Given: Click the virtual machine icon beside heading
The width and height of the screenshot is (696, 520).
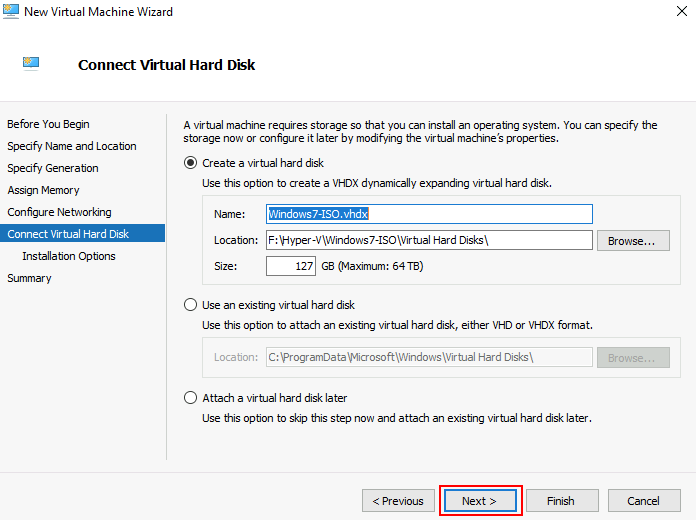Looking at the screenshot, I should click(x=31, y=64).
